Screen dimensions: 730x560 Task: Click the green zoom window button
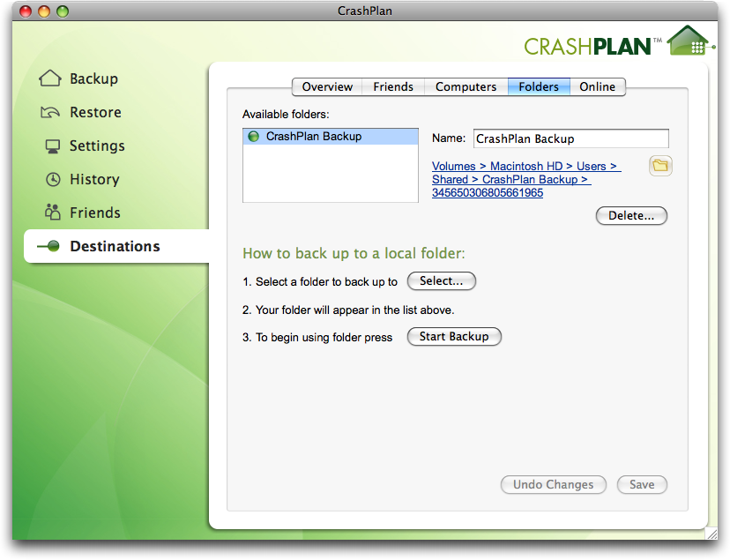click(62, 11)
